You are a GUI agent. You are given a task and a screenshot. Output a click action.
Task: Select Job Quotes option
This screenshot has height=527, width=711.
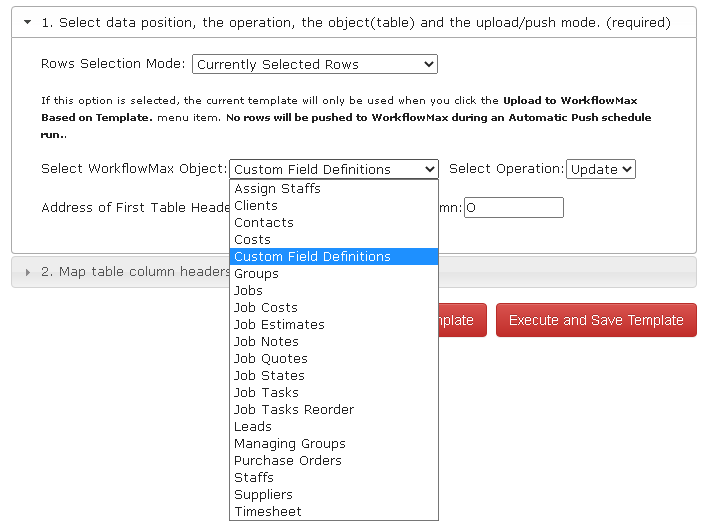point(334,359)
